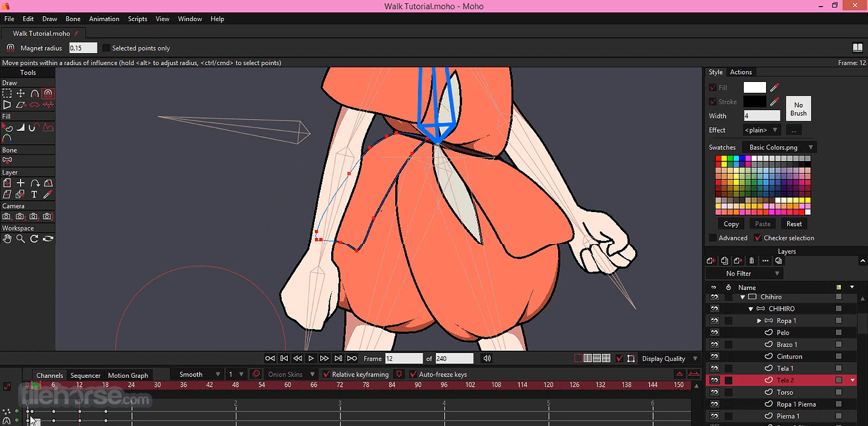Click the black Stroke color swatch

[x=755, y=102]
